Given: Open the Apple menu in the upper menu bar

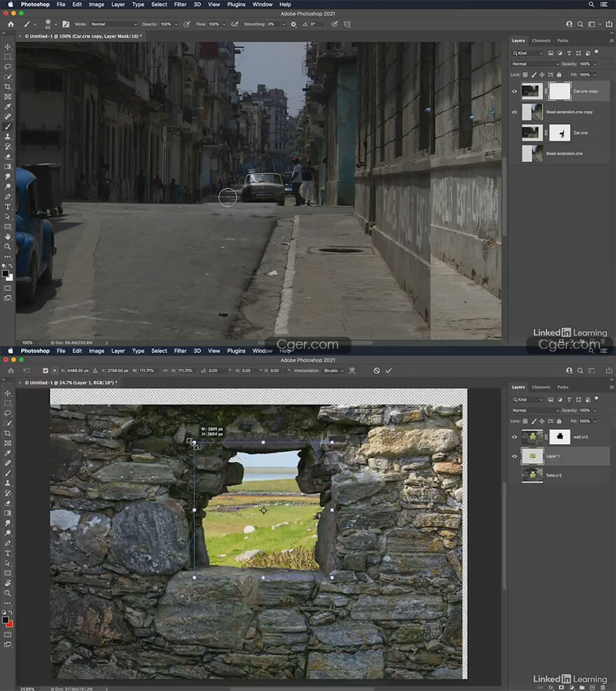Looking at the screenshot, I should [x=10, y=4].
